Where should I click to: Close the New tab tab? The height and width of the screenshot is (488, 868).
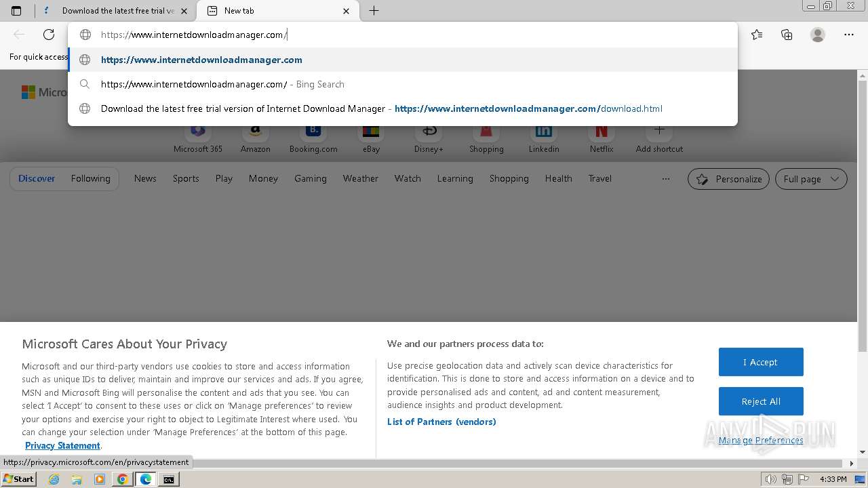347,11
